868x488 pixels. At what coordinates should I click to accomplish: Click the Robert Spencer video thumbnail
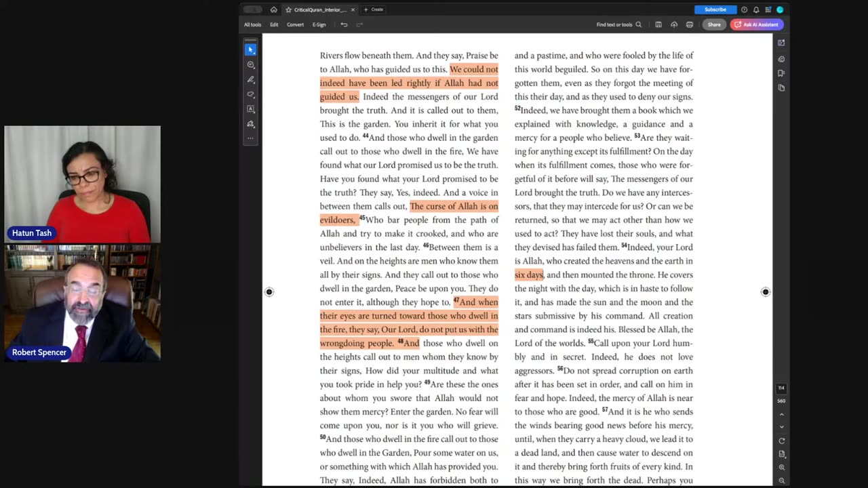pos(83,304)
